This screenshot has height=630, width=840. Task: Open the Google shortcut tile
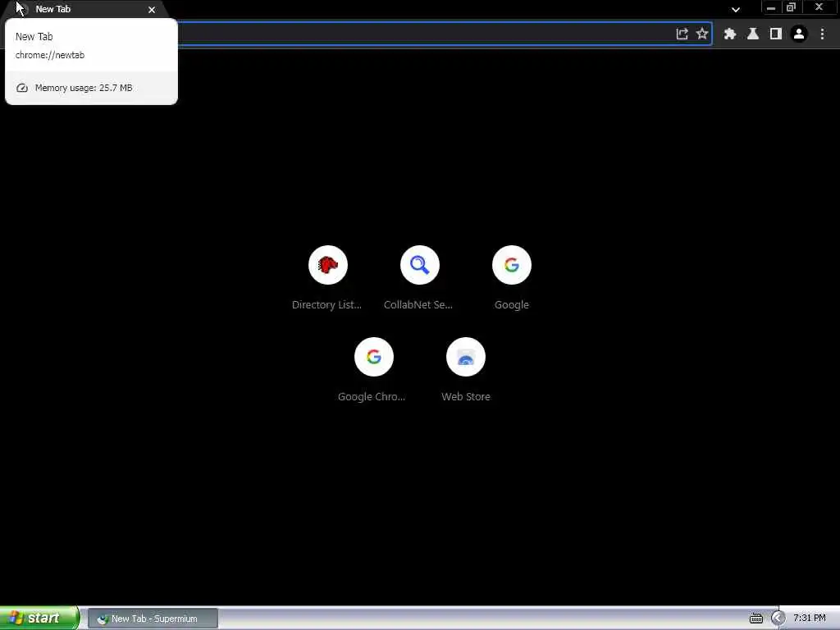point(512,277)
